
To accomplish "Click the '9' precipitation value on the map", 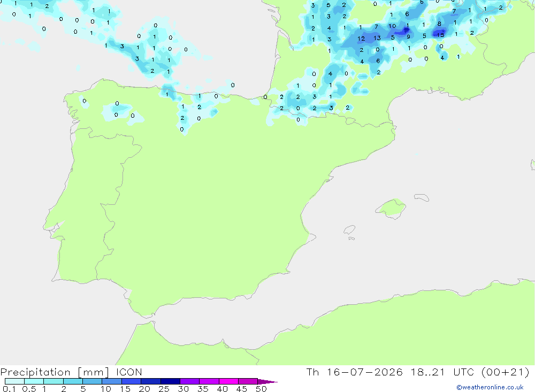I will coord(408,36).
